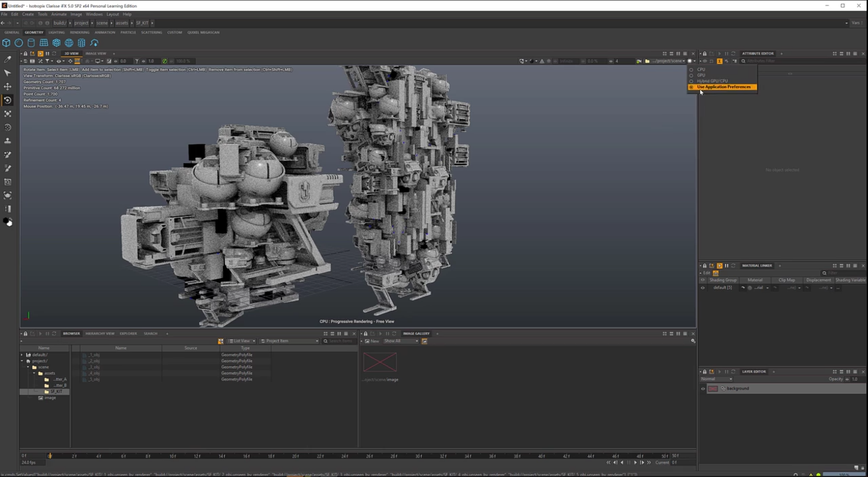The image size is (868, 477).
Task: Activate the translate (move) tool
Action: click(x=8, y=86)
